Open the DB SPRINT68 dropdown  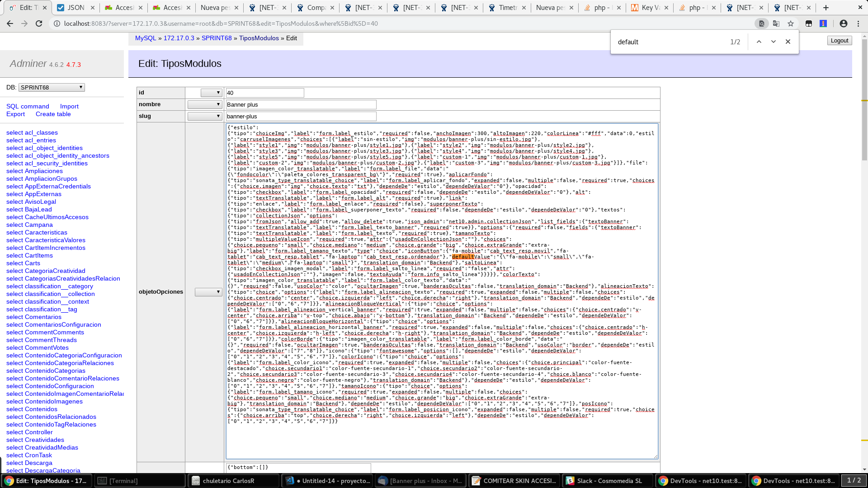click(x=52, y=87)
